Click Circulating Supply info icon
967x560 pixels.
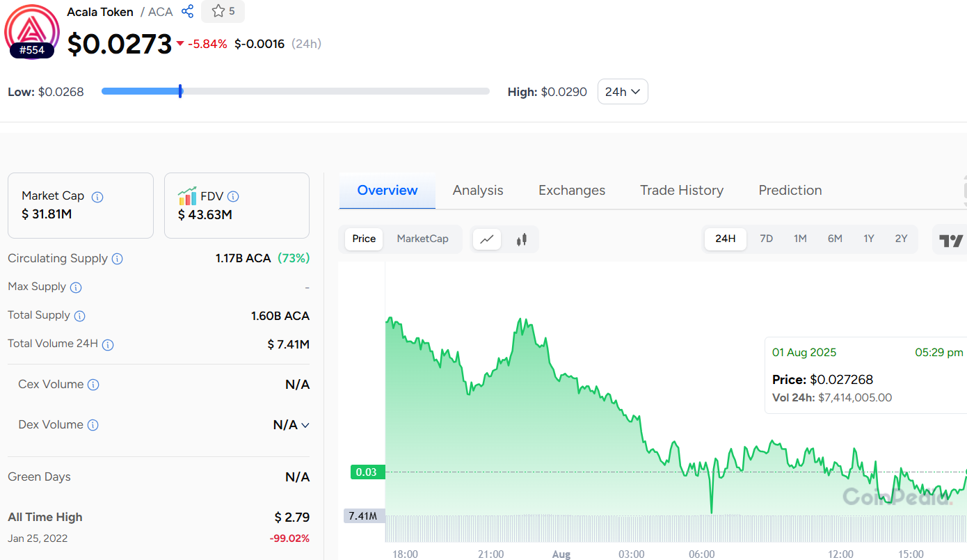tap(118, 259)
